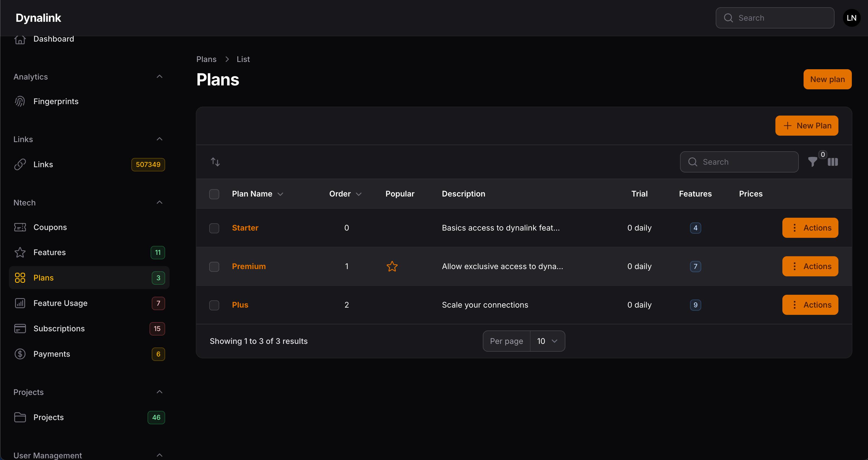Click the Popular star on Premium

392,266
